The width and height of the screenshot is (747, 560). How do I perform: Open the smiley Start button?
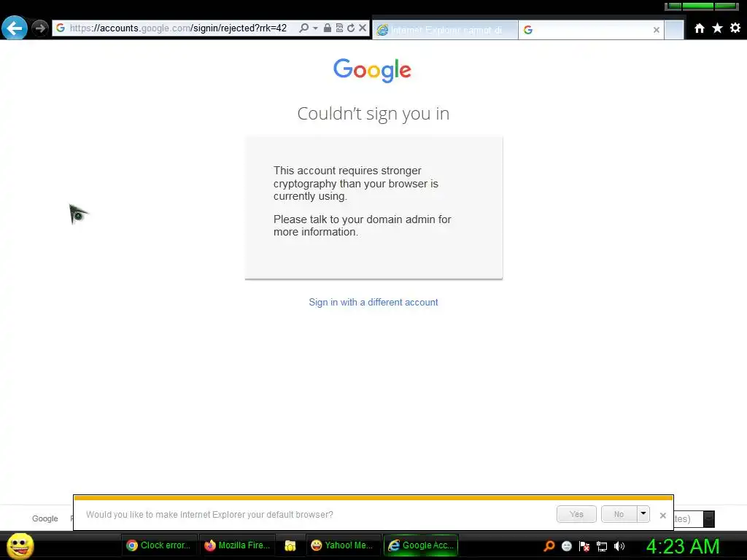pyautogui.click(x=20, y=545)
